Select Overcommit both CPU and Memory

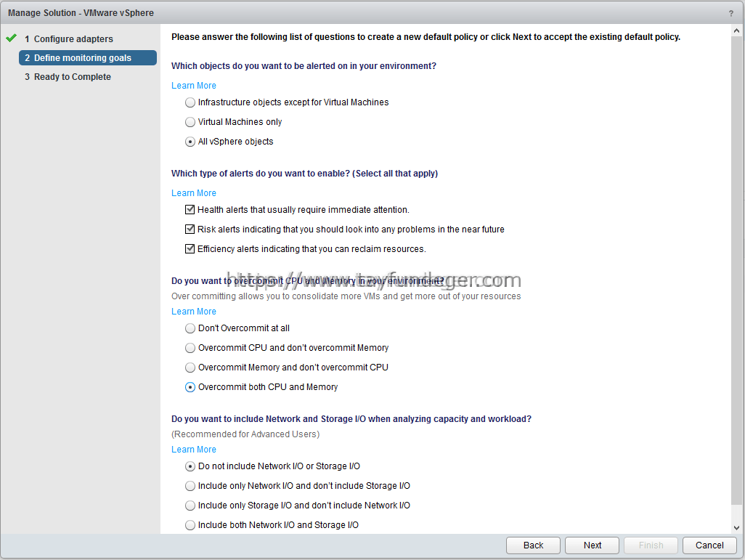190,387
